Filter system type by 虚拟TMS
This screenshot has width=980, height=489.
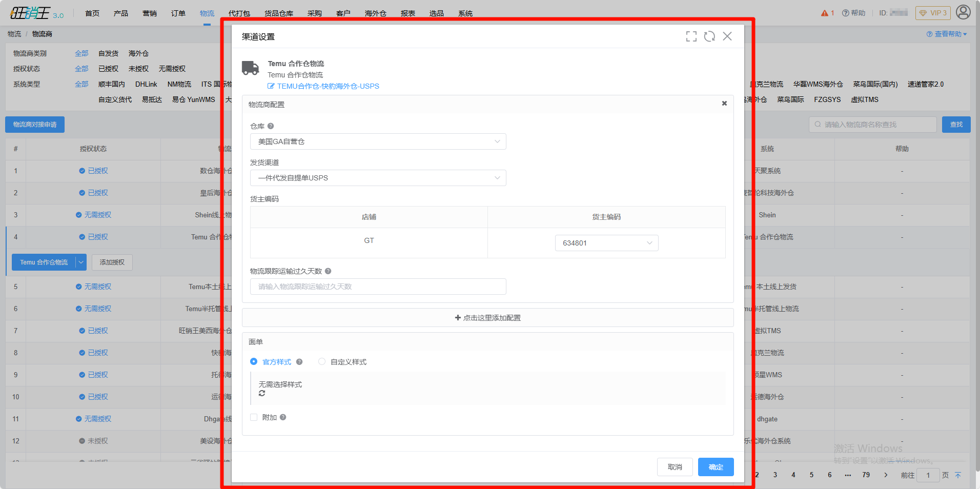(x=865, y=99)
